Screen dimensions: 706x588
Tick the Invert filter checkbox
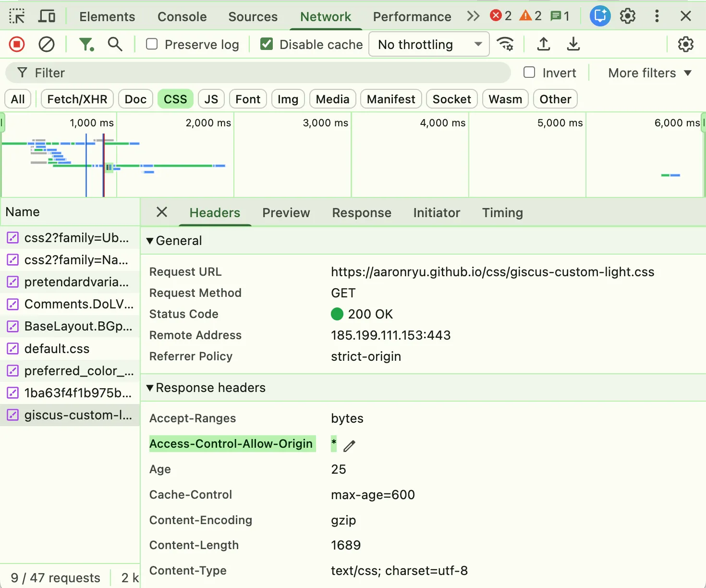pos(529,73)
